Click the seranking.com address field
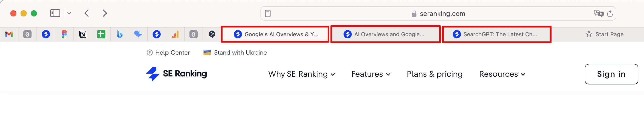The image size is (644, 113). tap(438, 13)
